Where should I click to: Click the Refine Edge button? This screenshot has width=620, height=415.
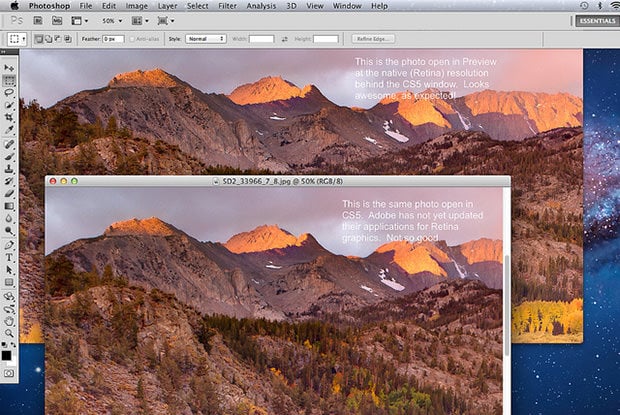coord(373,39)
